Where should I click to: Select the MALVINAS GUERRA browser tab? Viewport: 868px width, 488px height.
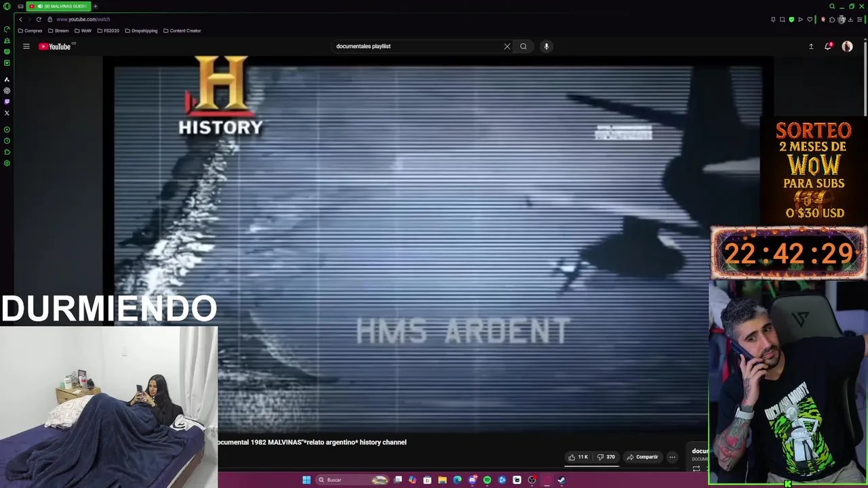pos(59,6)
